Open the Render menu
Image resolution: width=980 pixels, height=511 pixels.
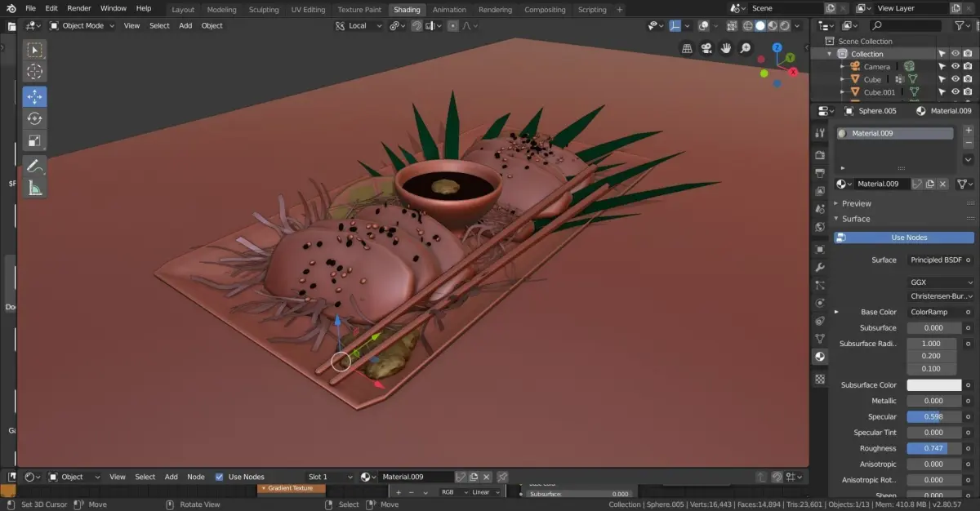click(x=79, y=8)
